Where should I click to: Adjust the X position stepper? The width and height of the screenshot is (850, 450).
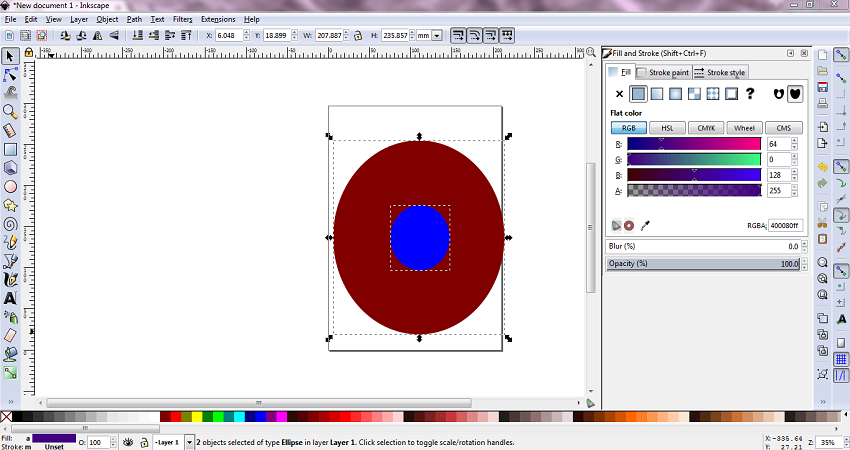[247, 35]
